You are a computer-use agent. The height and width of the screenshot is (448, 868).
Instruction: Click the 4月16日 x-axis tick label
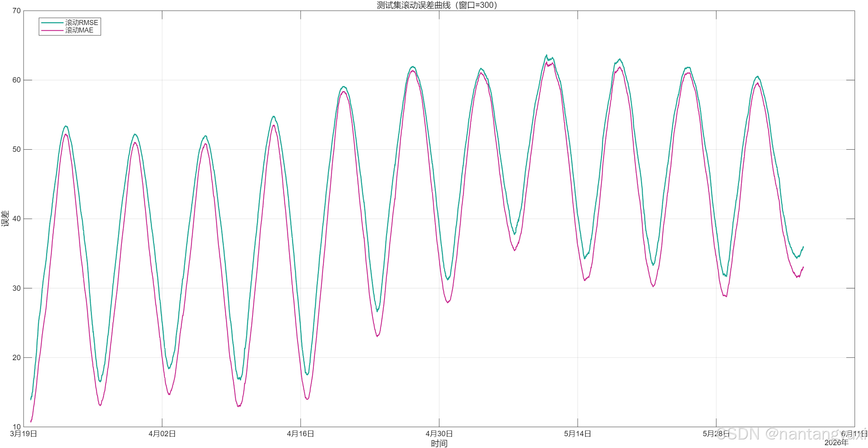[301, 434]
